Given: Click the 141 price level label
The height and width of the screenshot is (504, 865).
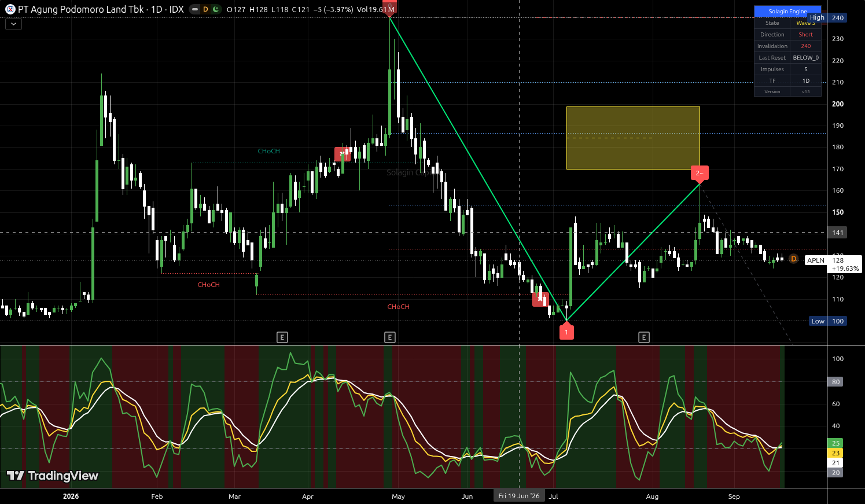Looking at the screenshot, I should [837, 233].
